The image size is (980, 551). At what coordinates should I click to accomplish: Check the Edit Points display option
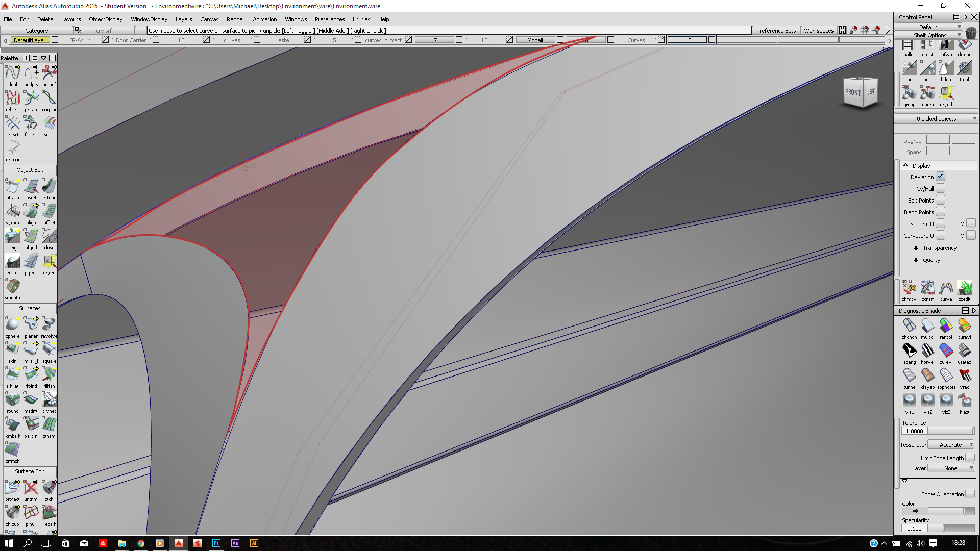coord(941,200)
